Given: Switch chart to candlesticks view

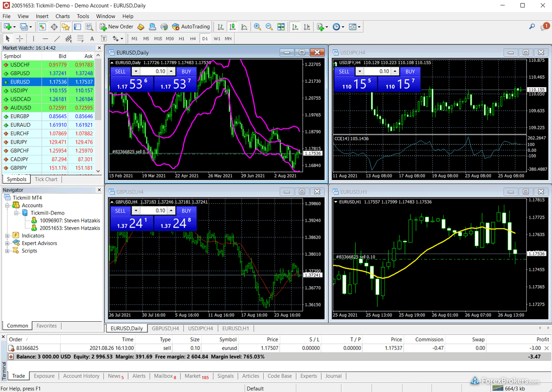Looking at the screenshot, I should click(232, 27).
